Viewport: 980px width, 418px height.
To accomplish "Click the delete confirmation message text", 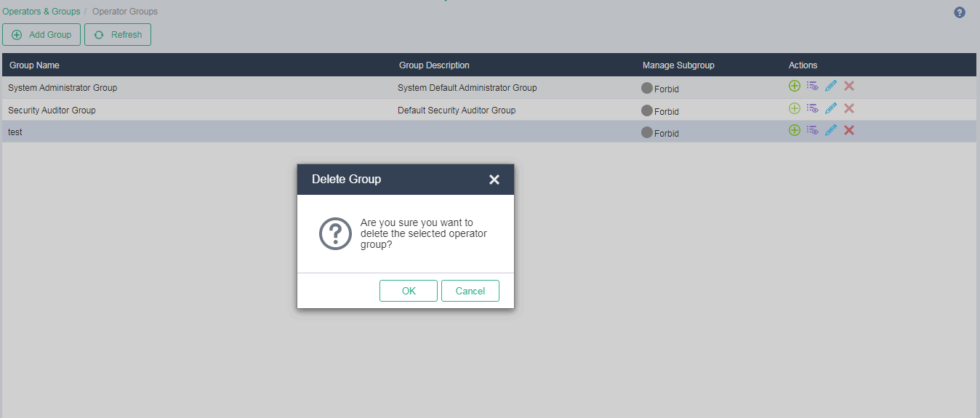I will tap(424, 234).
